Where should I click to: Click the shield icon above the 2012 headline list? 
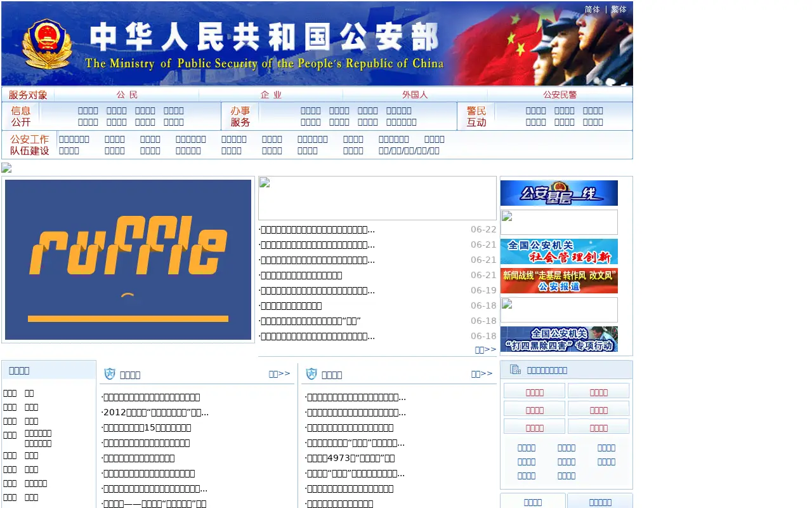pos(110,374)
